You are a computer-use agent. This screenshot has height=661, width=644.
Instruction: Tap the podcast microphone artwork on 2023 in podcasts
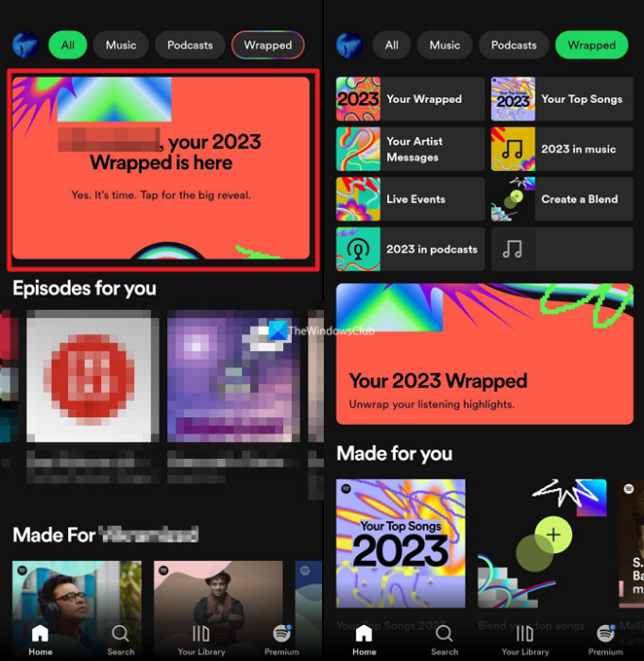[358, 249]
